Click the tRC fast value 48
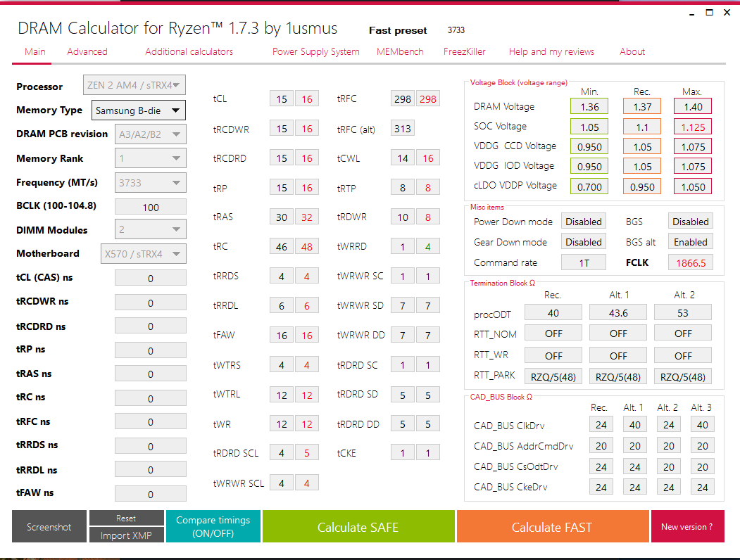The image size is (740, 560). 307,246
